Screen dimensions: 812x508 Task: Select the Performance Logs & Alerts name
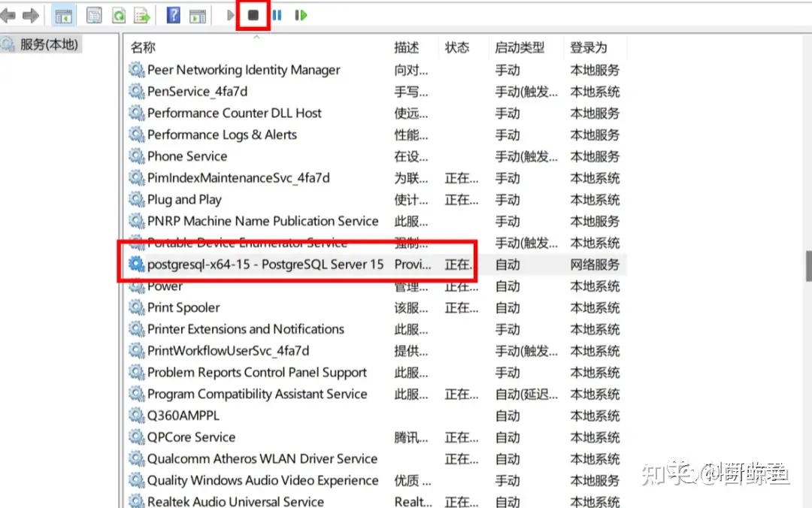222,135
